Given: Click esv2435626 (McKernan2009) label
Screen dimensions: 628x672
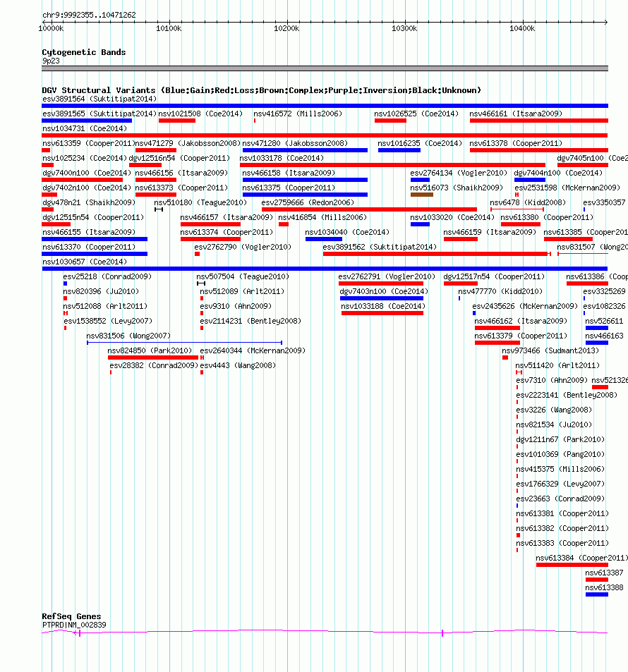Looking at the screenshot, I should [x=525, y=306].
